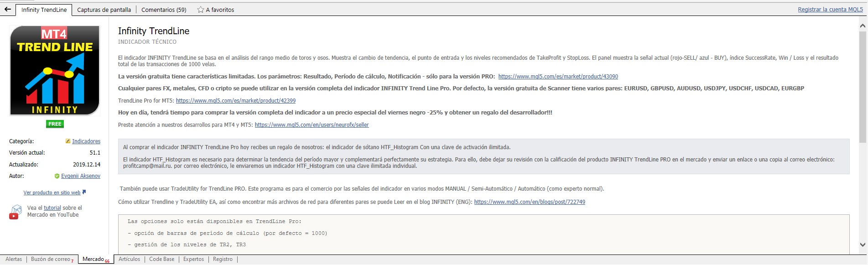Open Ver producto en sitio web link
The height and width of the screenshot is (265, 868).
52,192
